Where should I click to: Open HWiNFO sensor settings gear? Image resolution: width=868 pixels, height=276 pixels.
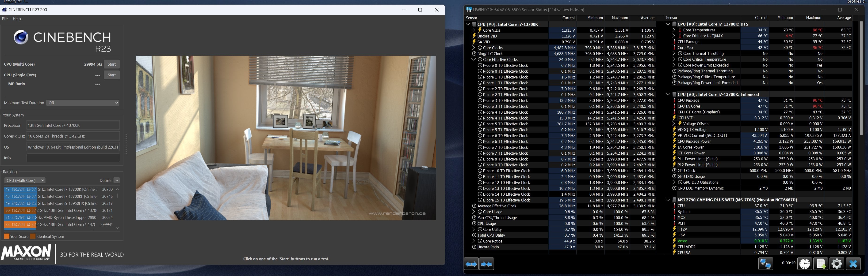point(837,264)
